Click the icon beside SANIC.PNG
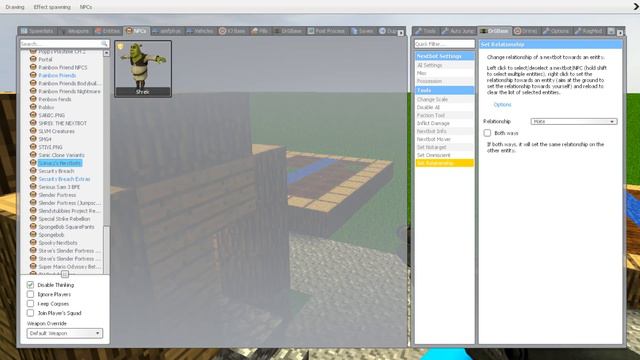 pos(33,115)
